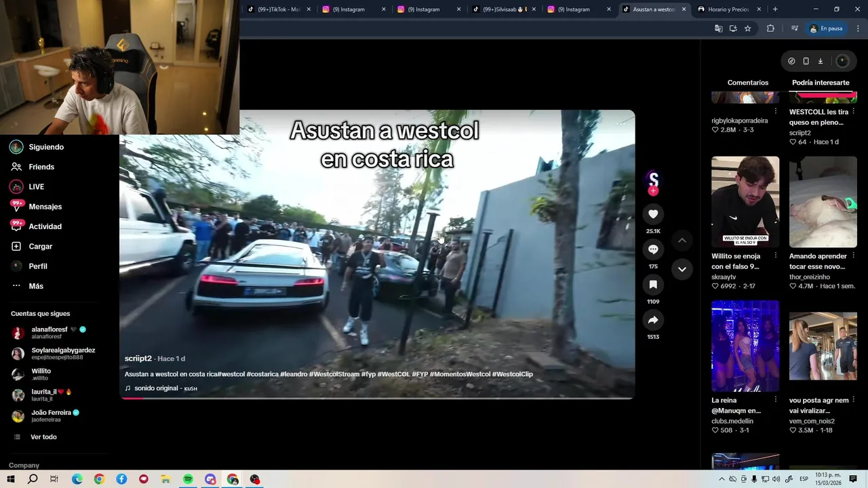Switch to Podría interesarte tab

pos(821,83)
